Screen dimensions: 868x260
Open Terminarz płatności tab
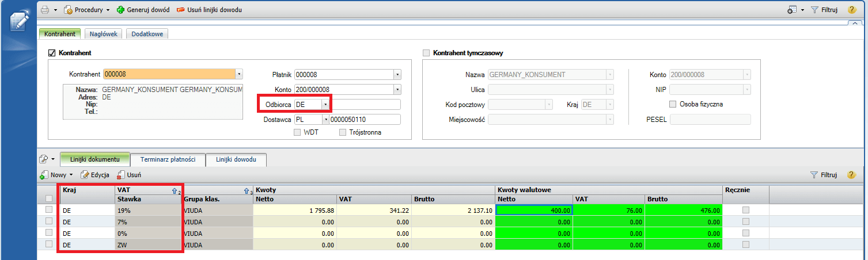click(168, 159)
